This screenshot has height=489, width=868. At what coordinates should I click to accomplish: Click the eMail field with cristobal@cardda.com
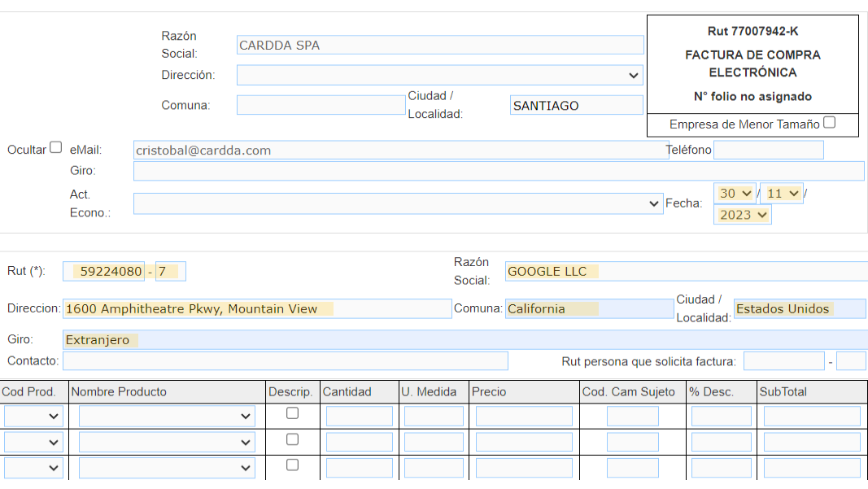(x=399, y=151)
